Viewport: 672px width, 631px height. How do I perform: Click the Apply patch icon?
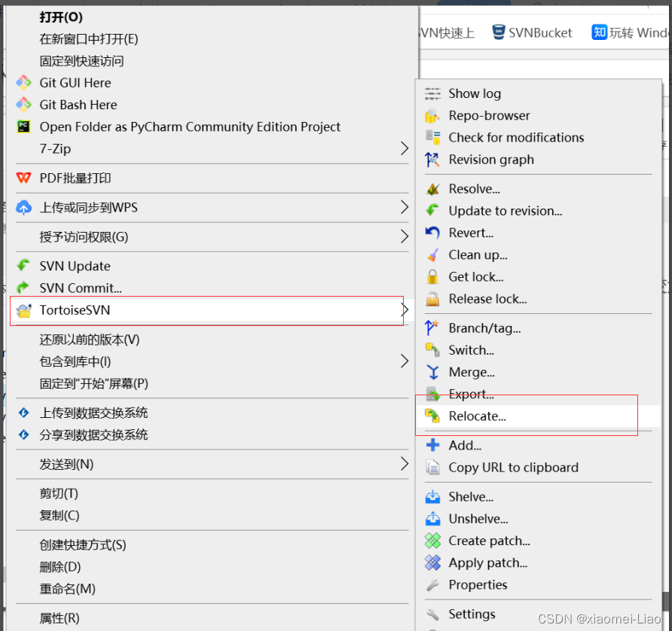(432, 562)
